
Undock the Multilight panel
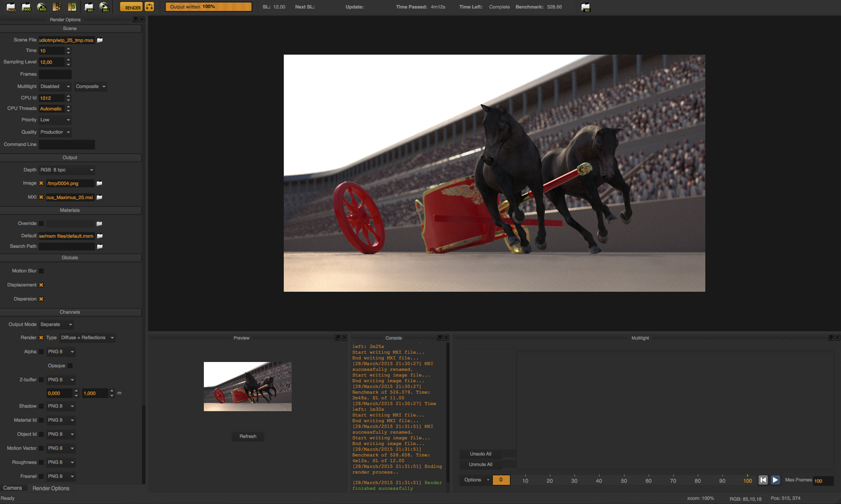[x=831, y=338]
